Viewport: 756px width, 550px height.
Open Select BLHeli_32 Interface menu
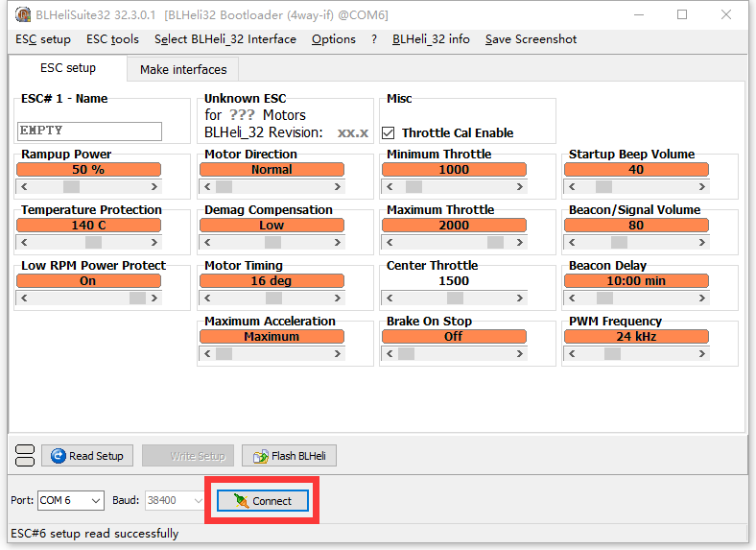(x=225, y=39)
